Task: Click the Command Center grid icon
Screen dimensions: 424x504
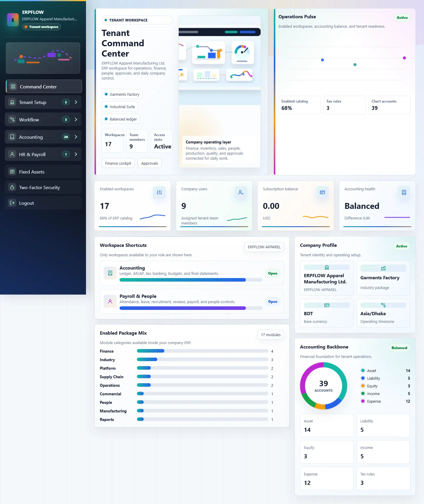Action: click(13, 87)
